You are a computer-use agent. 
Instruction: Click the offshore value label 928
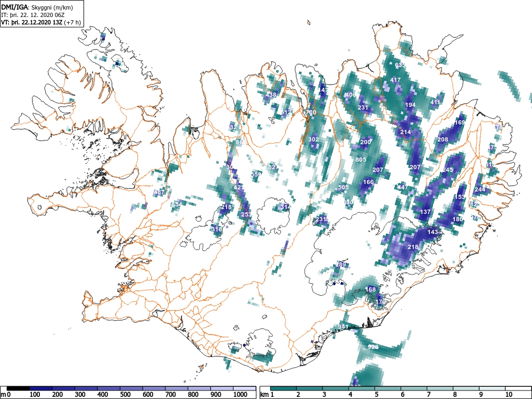click(x=373, y=347)
